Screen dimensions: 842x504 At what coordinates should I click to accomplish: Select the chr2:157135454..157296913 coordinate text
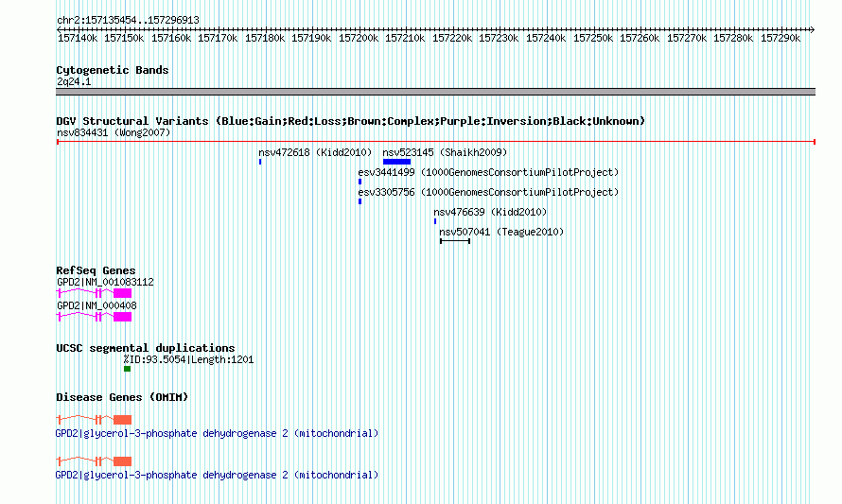[x=128, y=20]
